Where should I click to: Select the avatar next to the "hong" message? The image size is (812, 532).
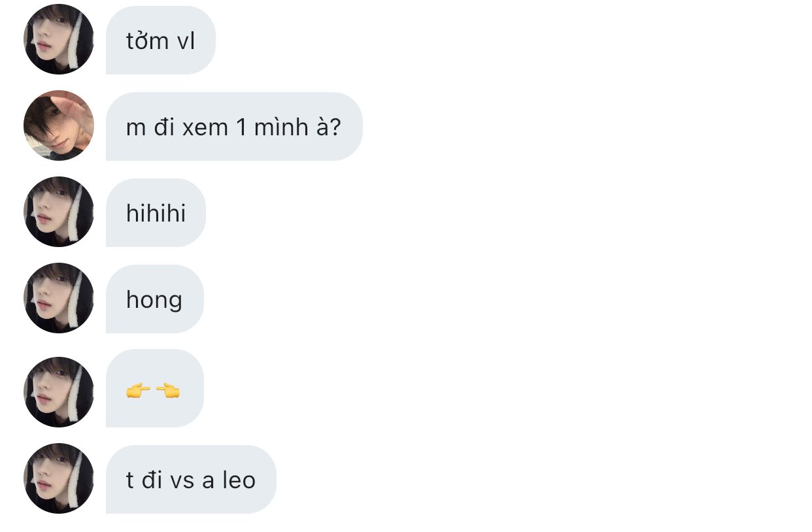pos(59,298)
